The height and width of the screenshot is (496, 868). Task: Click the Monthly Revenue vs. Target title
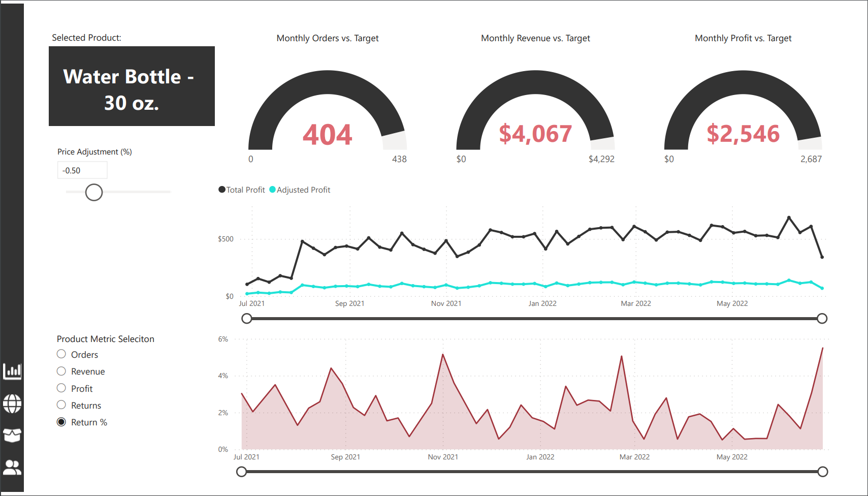click(535, 38)
